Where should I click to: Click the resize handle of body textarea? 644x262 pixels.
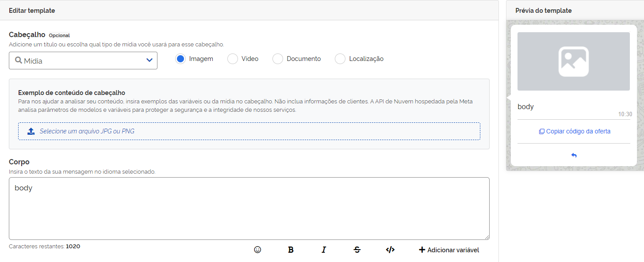pyautogui.click(x=487, y=237)
